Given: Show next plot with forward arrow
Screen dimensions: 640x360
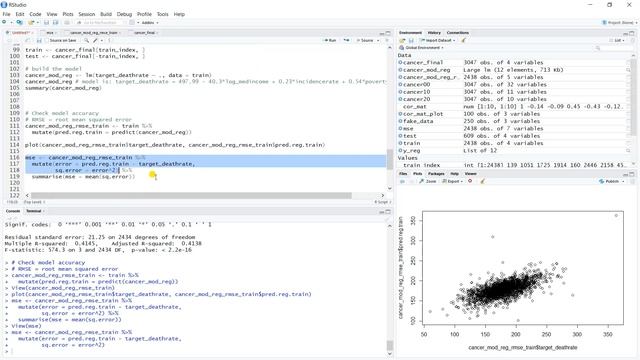Looking at the screenshot, I should [411, 181].
